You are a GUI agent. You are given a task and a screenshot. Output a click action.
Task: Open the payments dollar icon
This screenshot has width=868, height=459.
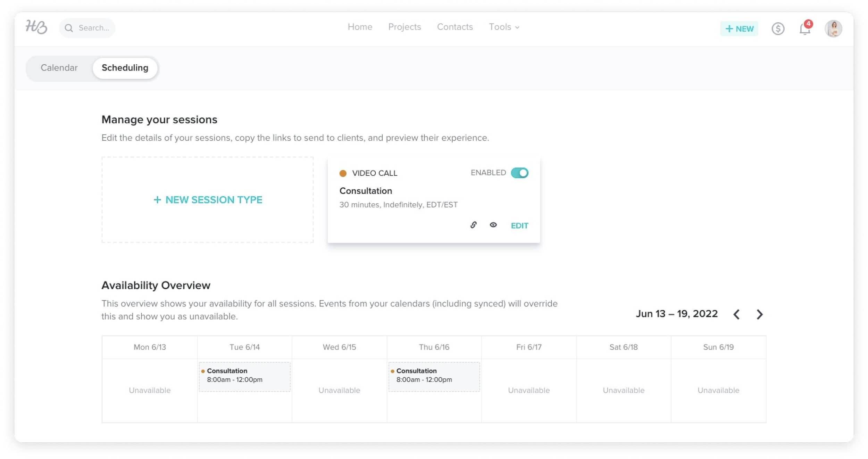pos(778,29)
